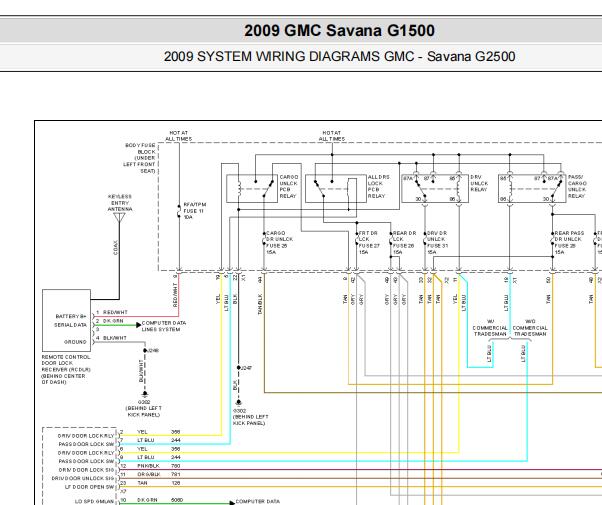Click the "RED/WHT" wire label at pin 1

[115, 312]
